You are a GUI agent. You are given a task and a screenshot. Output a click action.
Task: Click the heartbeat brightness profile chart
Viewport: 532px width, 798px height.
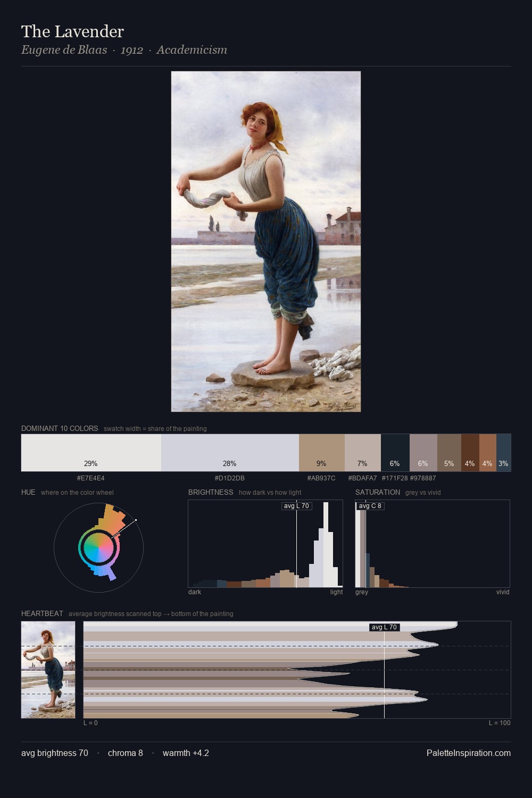point(297,670)
